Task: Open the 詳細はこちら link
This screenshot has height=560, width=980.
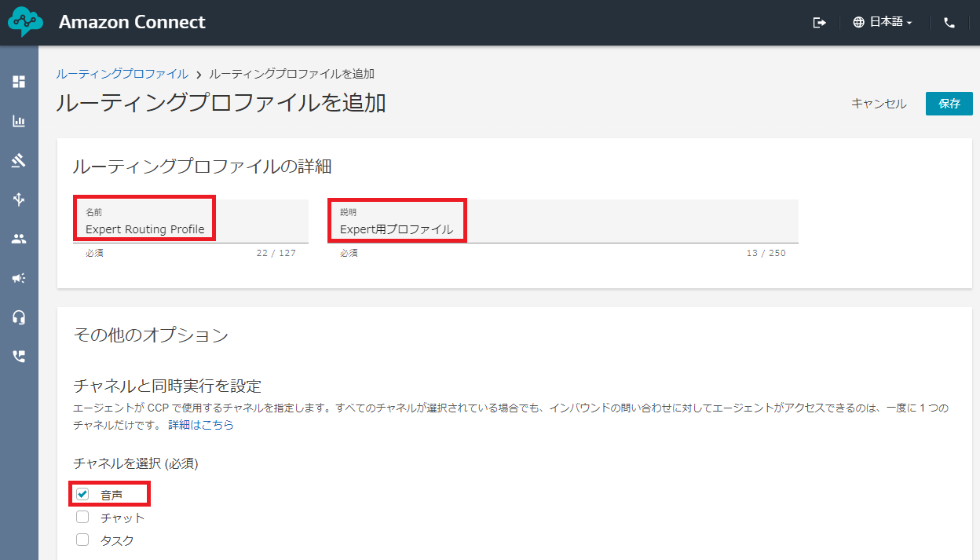Action: coord(201,425)
